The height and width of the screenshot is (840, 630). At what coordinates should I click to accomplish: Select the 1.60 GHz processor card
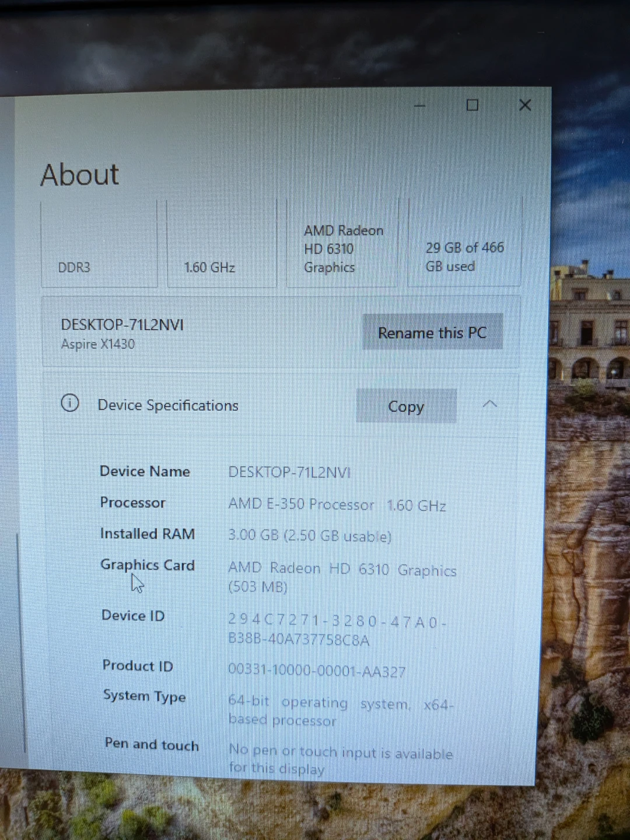point(222,245)
